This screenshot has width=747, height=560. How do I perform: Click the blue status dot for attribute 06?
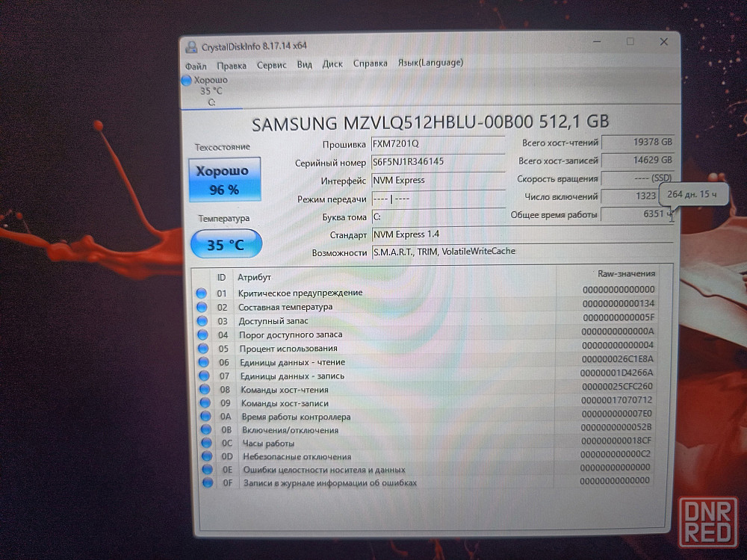(204, 362)
